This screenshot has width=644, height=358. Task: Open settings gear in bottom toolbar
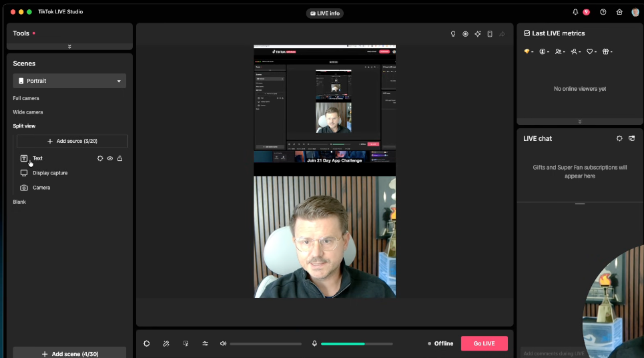(x=147, y=343)
